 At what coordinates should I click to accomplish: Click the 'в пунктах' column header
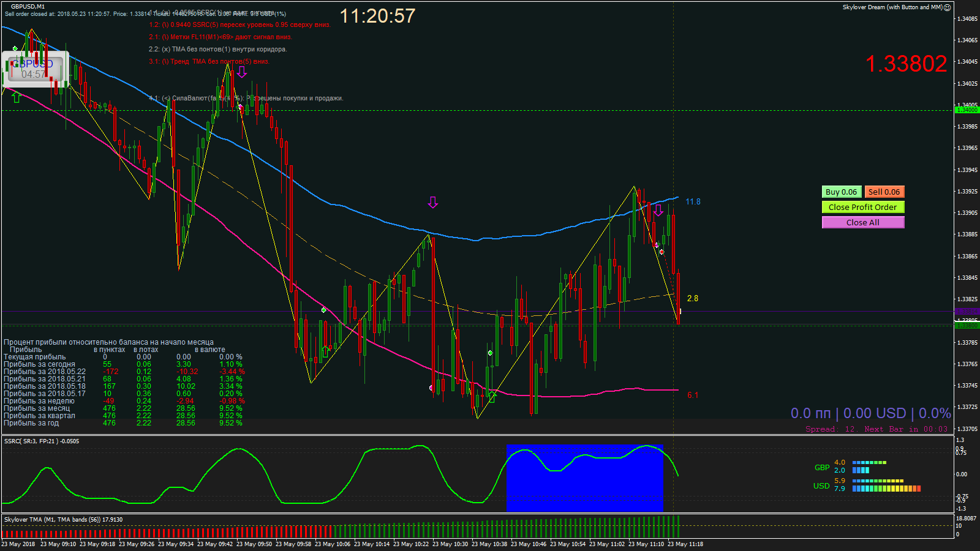pyautogui.click(x=110, y=350)
